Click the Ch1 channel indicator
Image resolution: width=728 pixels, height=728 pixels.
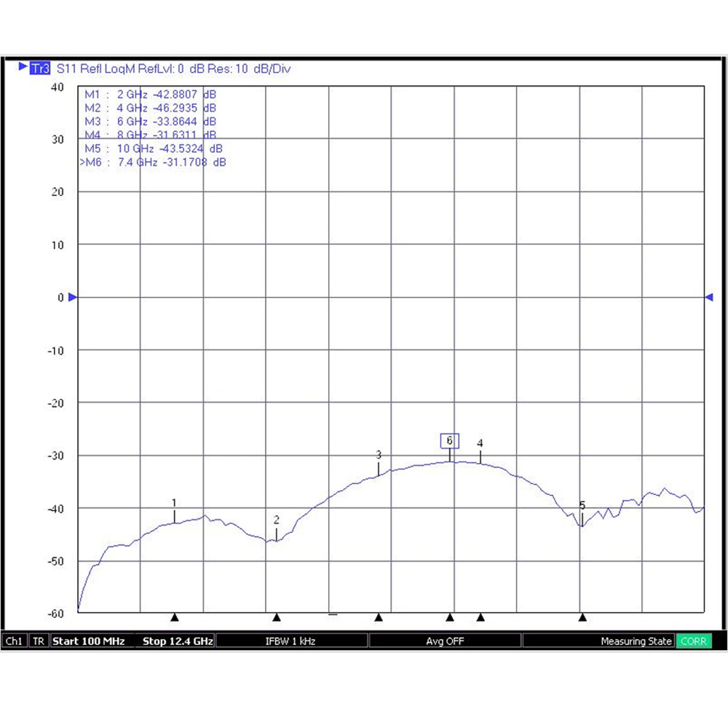[x=14, y=641]
